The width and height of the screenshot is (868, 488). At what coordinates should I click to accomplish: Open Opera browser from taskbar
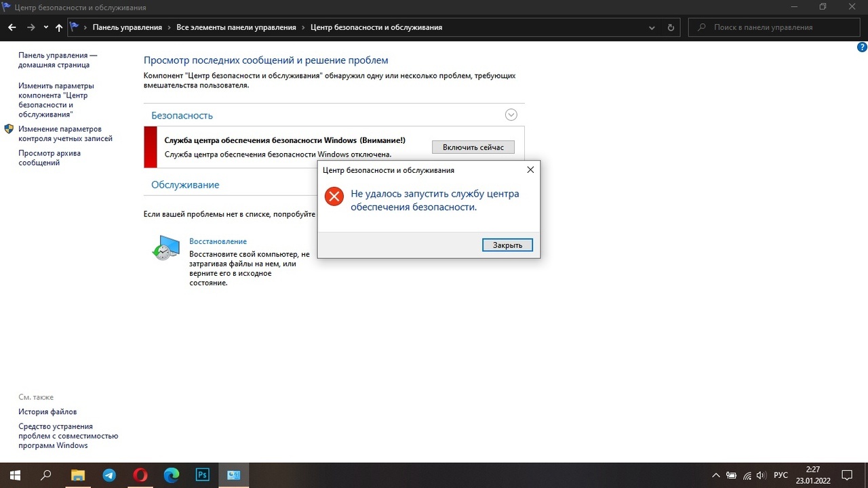140,475
